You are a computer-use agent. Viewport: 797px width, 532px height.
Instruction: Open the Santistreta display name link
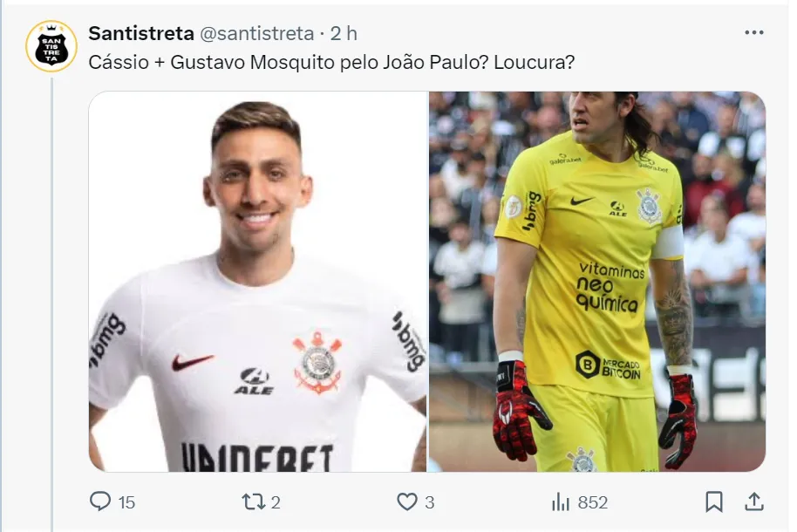click(141, 33)
